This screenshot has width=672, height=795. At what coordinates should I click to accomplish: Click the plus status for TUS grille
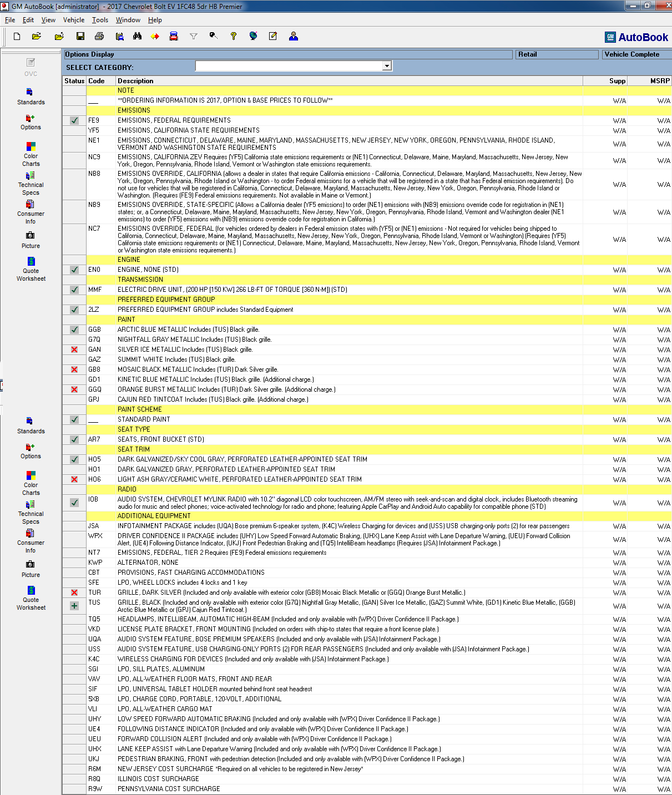click(74, 606)
